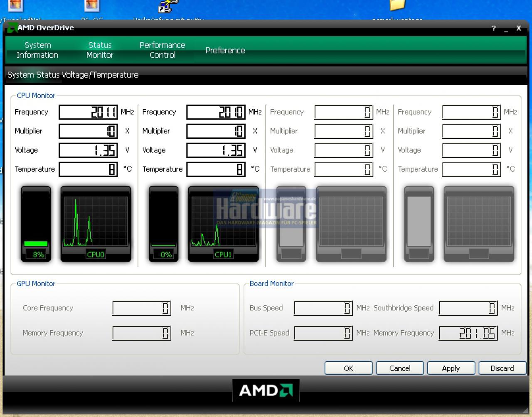532x417 pixels.
Task: Click System Status Voltage/Temperature heading
Action: click(x=73, y=75)
